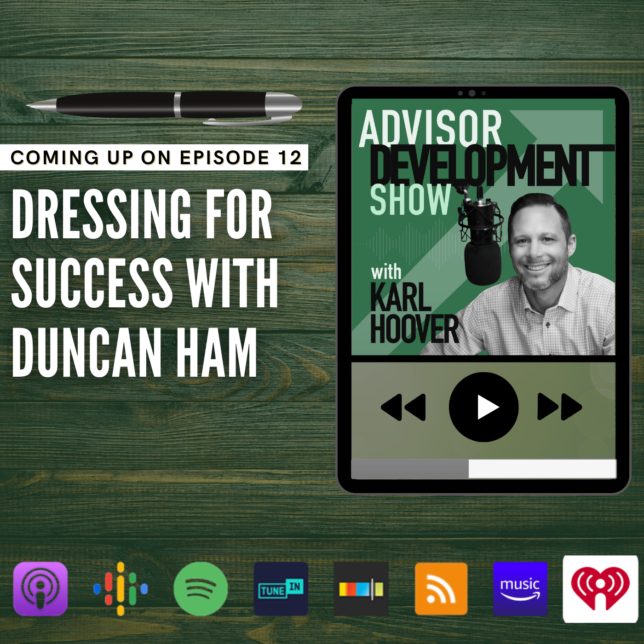Open the iHeartRadio icon
Viewport: 644px width, 644px height.
(x=600, y=589)
